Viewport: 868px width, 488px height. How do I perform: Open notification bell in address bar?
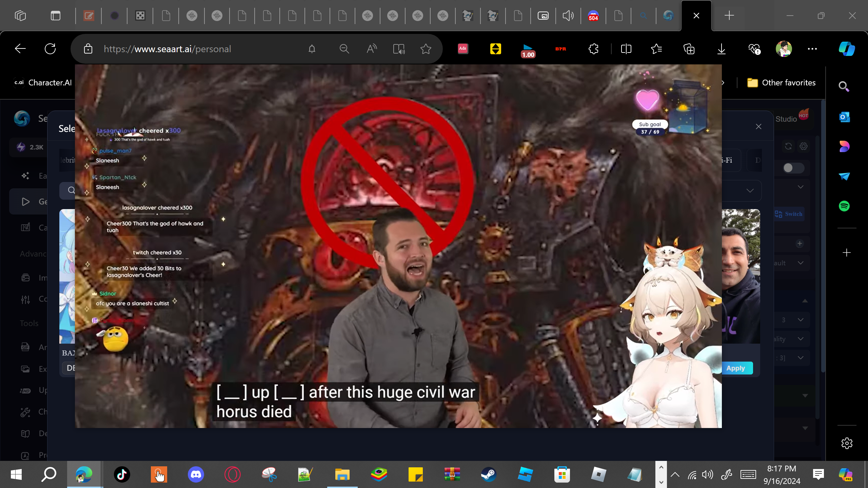pos(312,49)
